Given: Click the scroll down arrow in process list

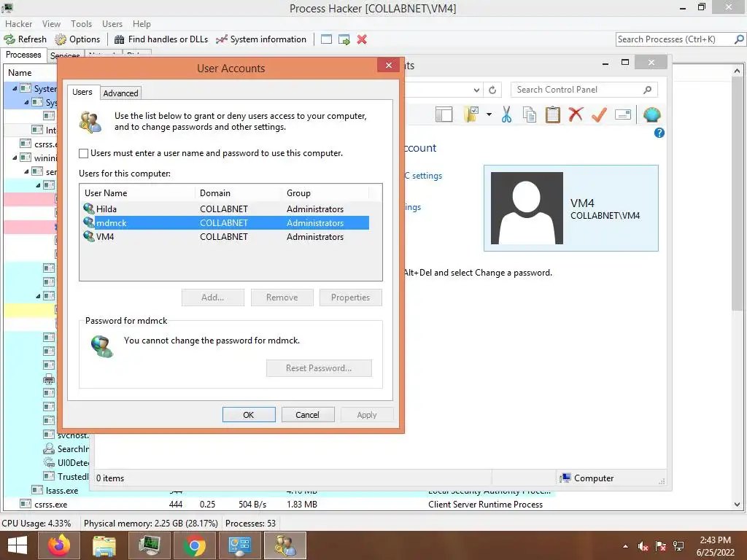Looking at the screenshot, I should [737, 505].
